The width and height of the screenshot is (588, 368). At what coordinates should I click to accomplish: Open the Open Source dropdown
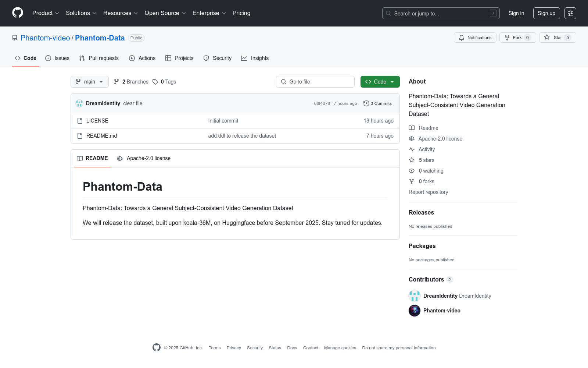(165, 13)
